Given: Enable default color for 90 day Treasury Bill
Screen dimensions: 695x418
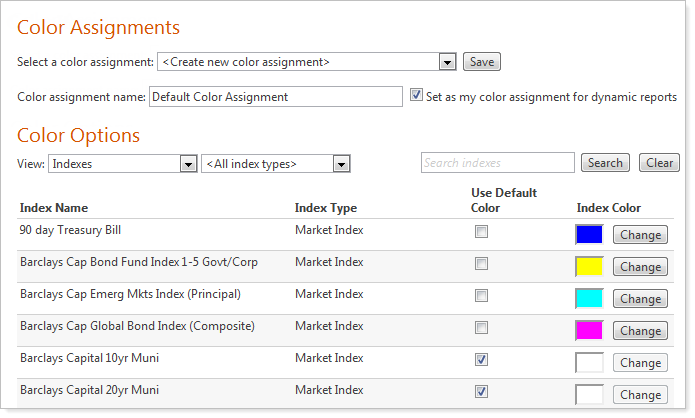Looking at the screenshot, I should 482,232.
